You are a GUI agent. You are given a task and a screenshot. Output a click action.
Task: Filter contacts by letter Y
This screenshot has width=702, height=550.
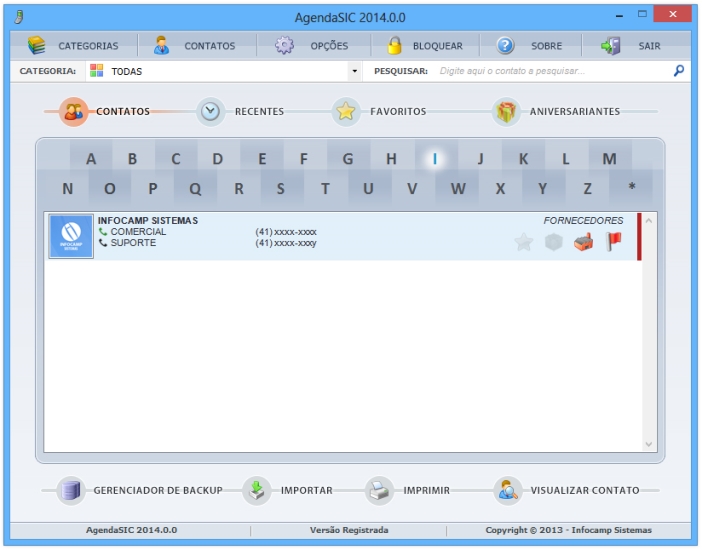[543, 189]
